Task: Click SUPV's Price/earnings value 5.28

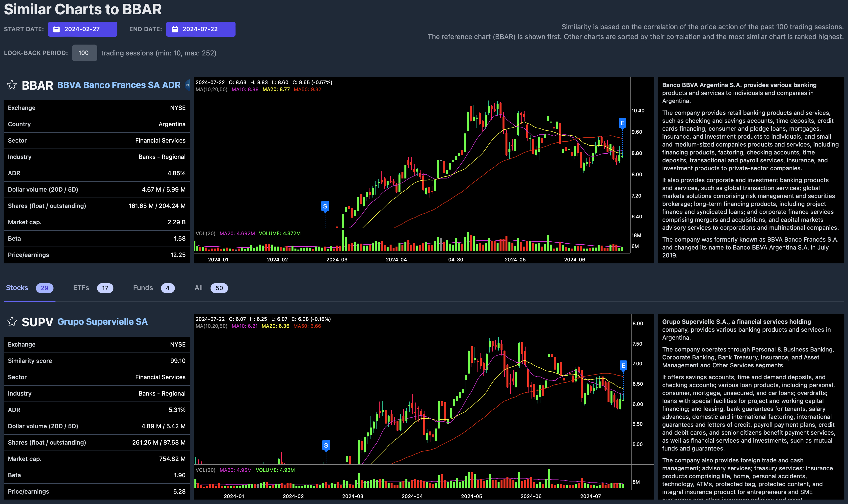Action: click(x=179, y=491)
